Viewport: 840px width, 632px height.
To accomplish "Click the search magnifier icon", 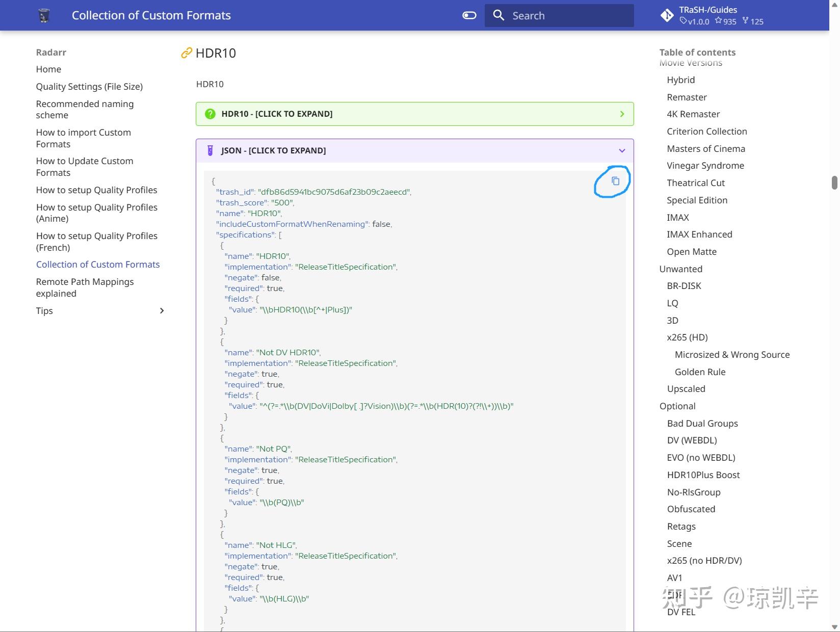I will 498,15.
